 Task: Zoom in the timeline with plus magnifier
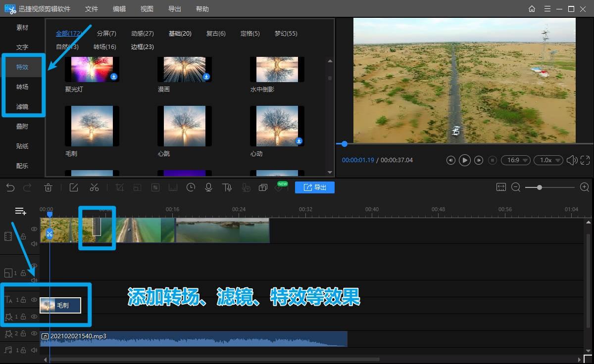[x=585, y=187]
